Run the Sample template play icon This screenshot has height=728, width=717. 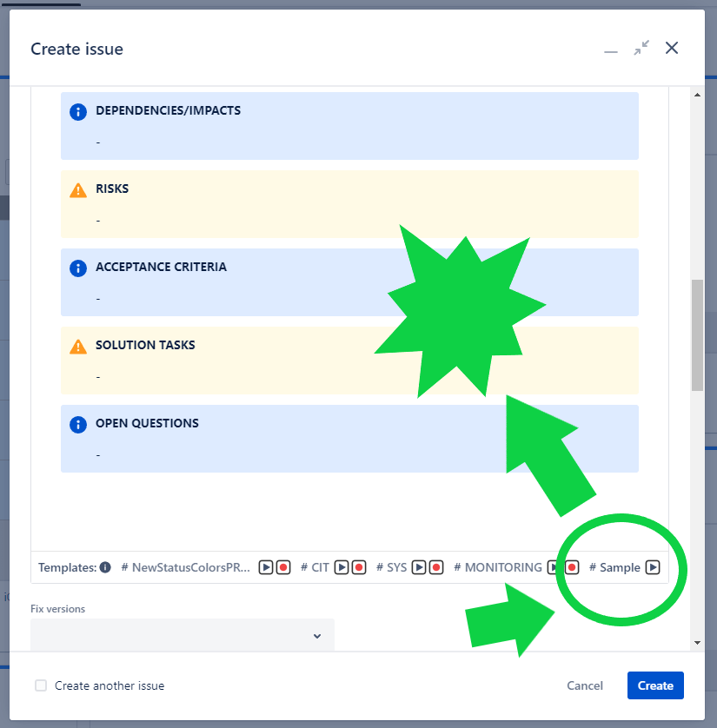(x=652, y=567)
